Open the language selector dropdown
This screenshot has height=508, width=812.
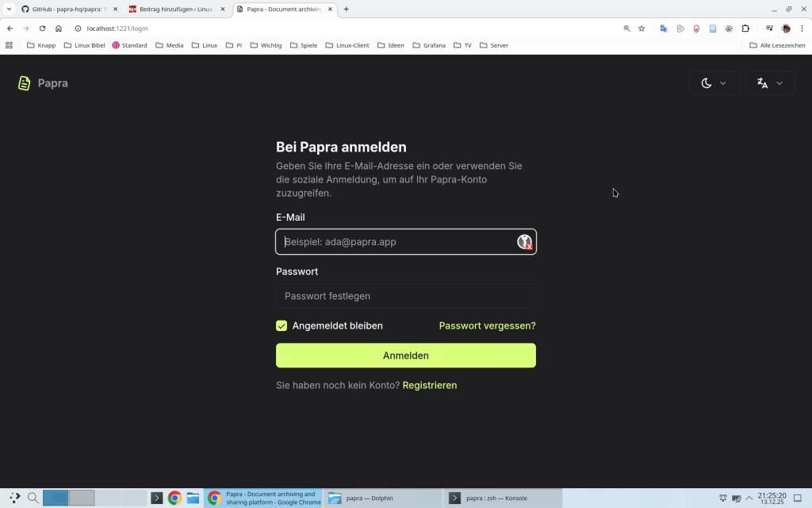(770, 83)
